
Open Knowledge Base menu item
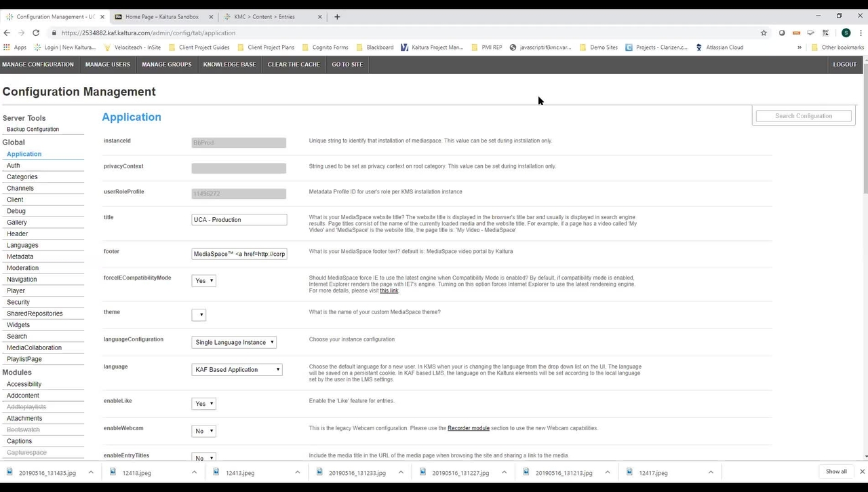(229, 64)
